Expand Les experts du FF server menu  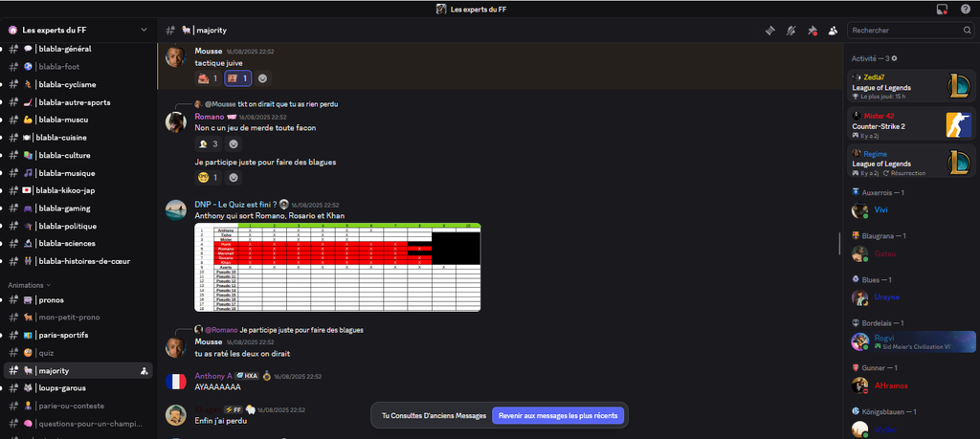pyautogui.click(x=77, y=31)
